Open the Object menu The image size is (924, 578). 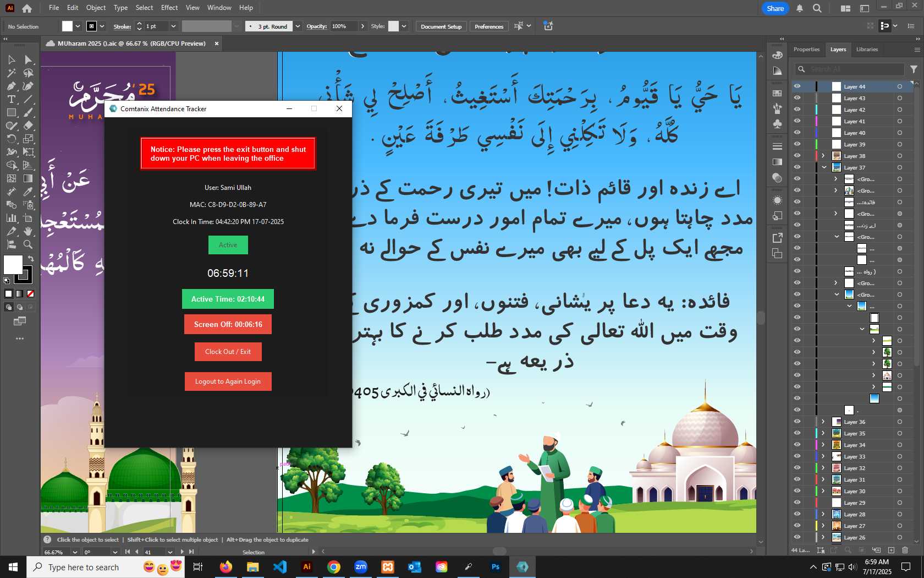96,8
